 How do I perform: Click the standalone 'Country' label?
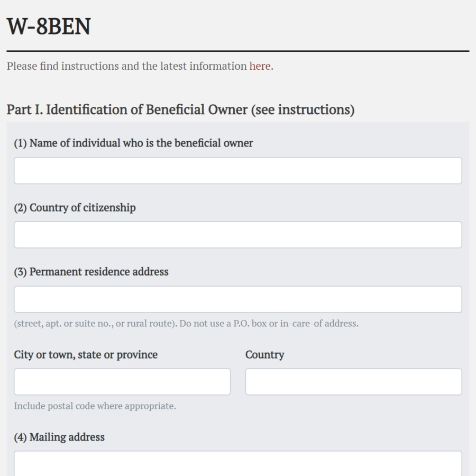point(265,354)
